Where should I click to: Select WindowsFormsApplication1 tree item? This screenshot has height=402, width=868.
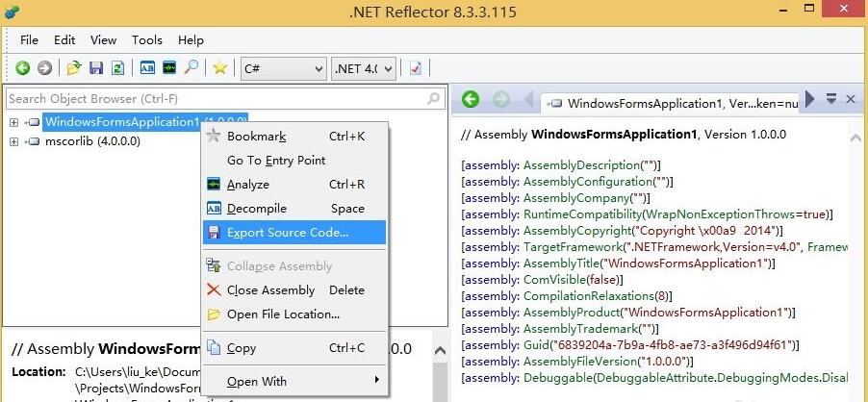click(145, 121)
